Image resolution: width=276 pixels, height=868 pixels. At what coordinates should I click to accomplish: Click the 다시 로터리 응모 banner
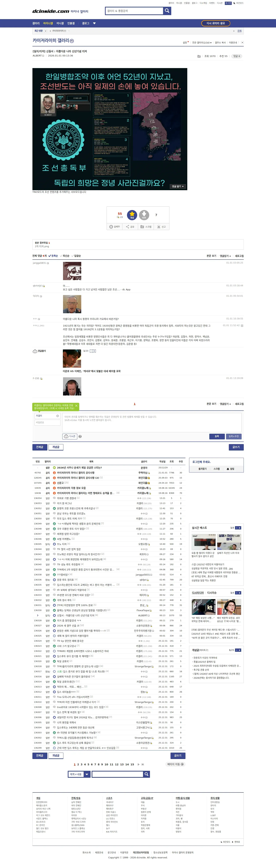pos(216,23)
